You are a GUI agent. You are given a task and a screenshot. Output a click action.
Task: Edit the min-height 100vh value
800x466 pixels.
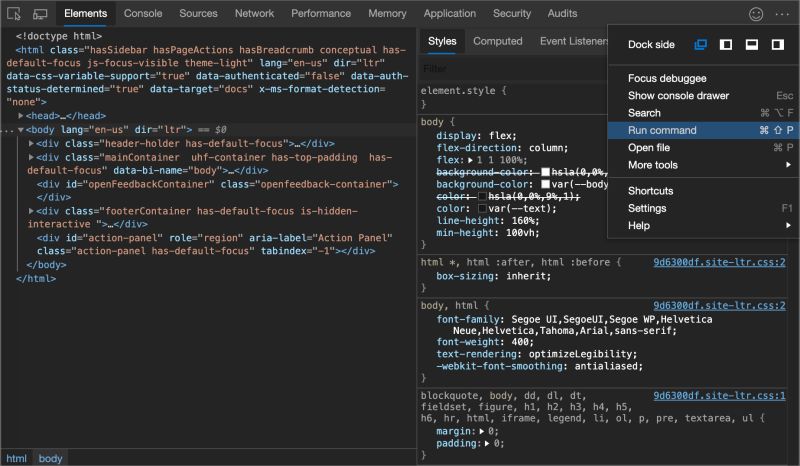(522, 233)
